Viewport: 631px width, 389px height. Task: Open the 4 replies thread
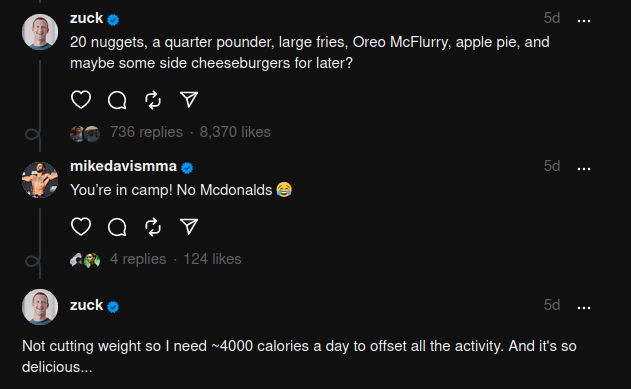click(138, 259)
